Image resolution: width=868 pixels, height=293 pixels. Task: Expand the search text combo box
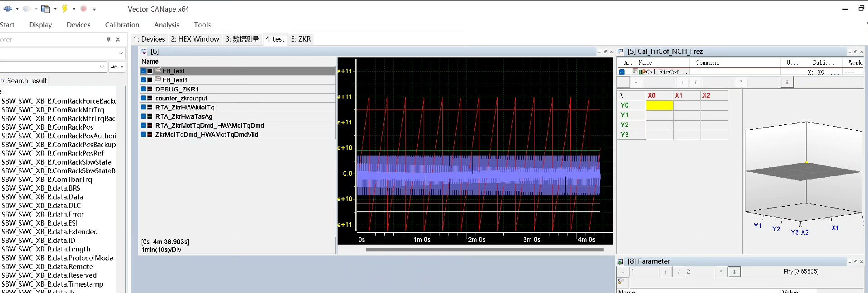pos(102,67)
